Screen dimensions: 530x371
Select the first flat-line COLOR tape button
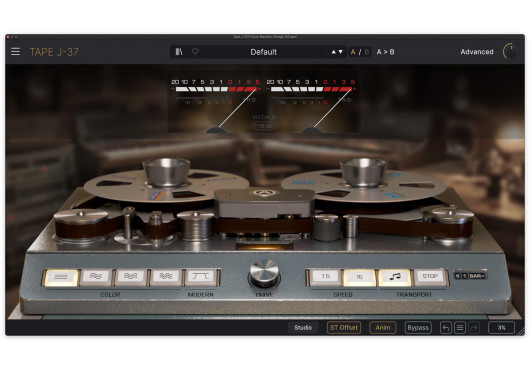[61, 277]
